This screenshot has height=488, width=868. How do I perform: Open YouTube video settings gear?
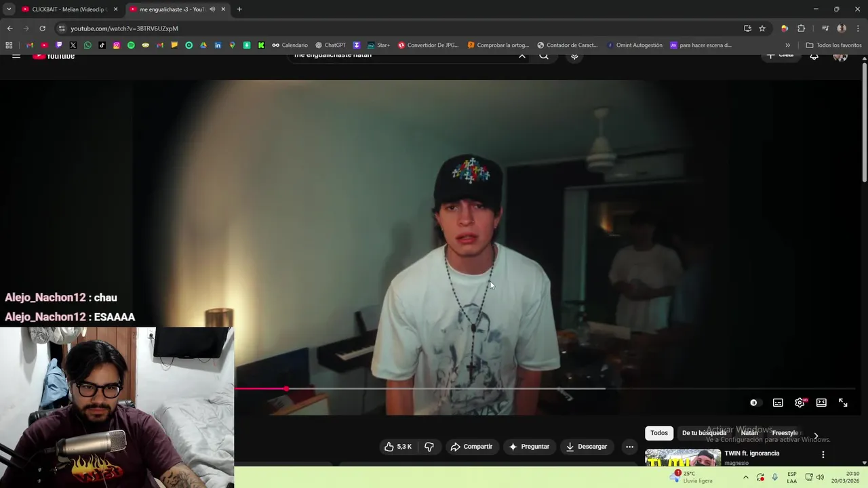coord(800,403)
